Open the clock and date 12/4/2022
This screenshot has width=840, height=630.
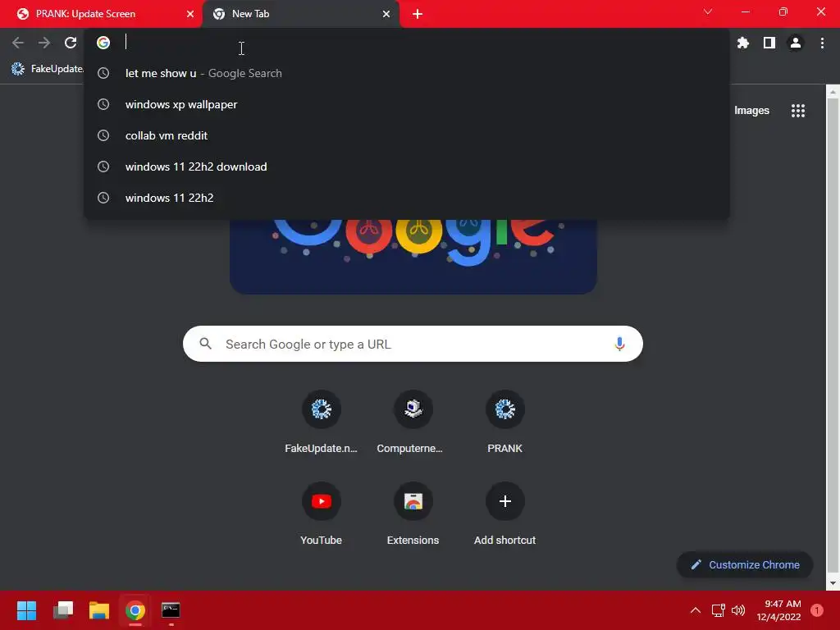[x=778, y=610]
